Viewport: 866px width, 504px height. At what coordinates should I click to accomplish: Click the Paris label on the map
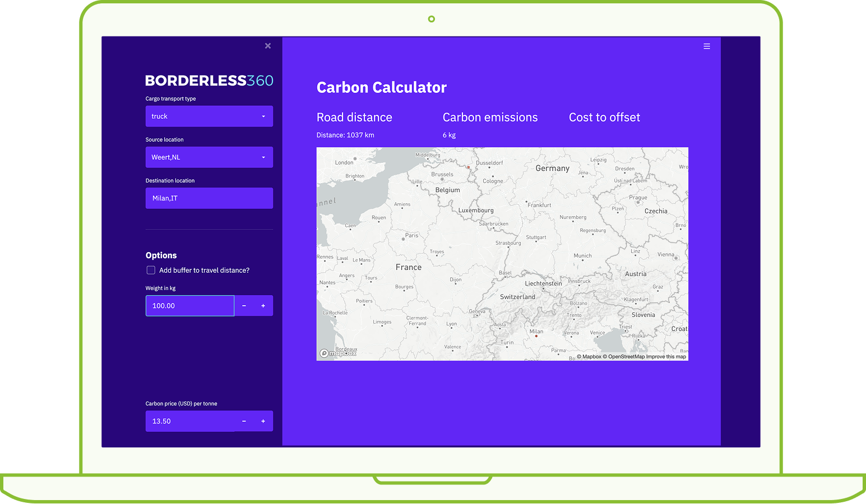point(411,236)
